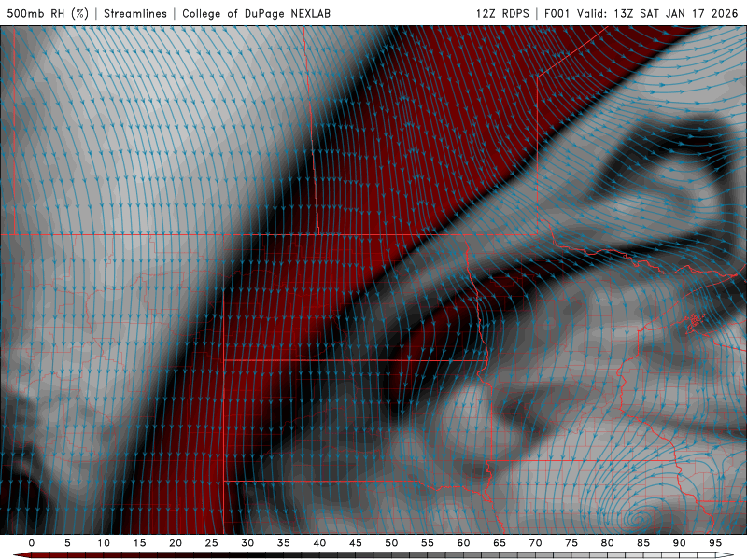Click the "500mb RH (%)" title text
The image size is (747, 560).
click(x=48, y=13)
